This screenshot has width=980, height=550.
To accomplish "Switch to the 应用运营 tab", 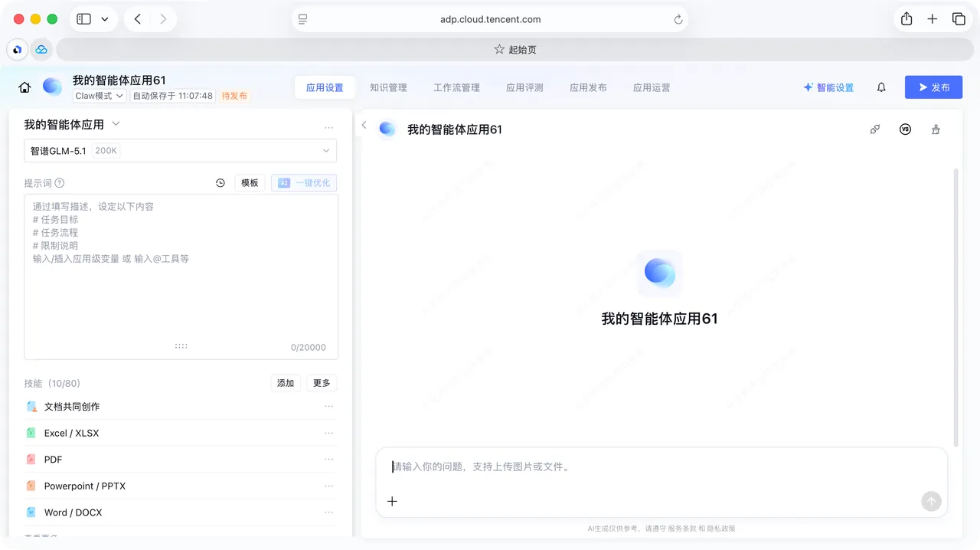I will [x=652, y=87].
